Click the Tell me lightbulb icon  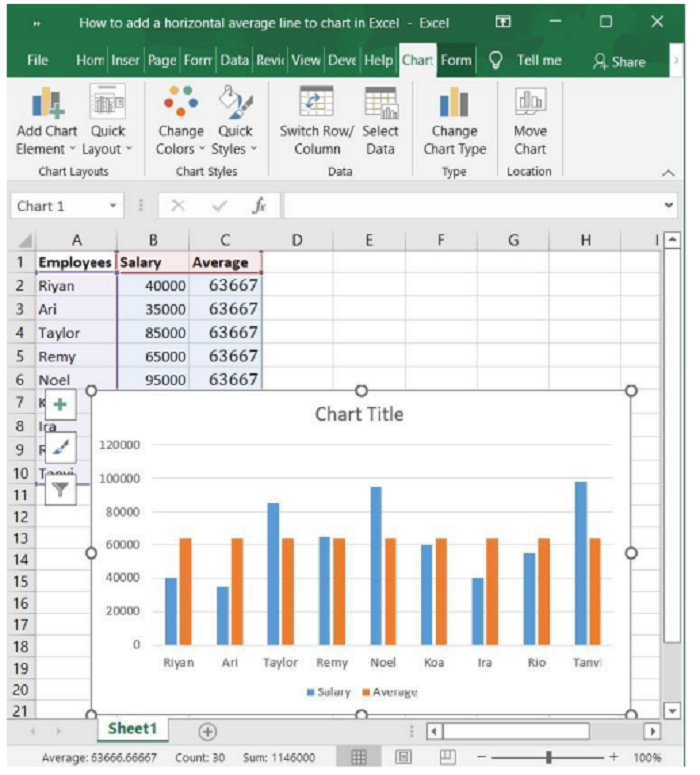click(495, 61)
